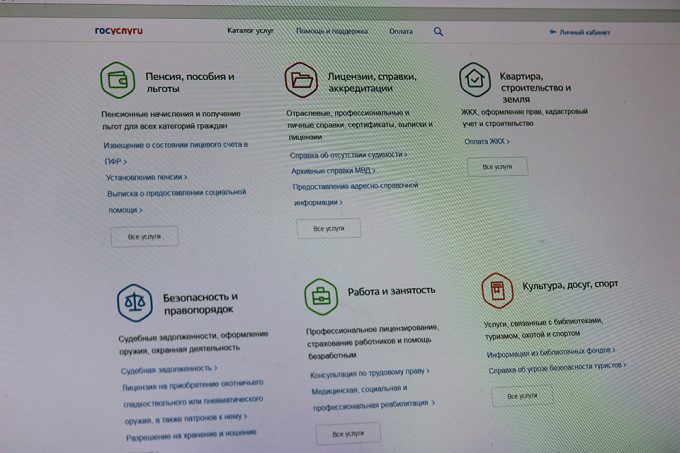Click Все услуги under Лицензии section
The width and height of the screenshot is (680, 453).
(329, 228)
